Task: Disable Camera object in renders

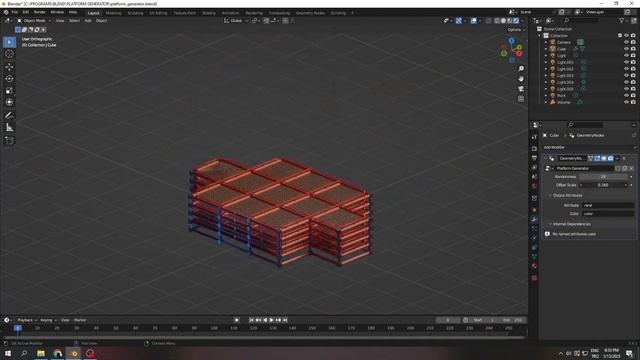Action: click(633, 42)
